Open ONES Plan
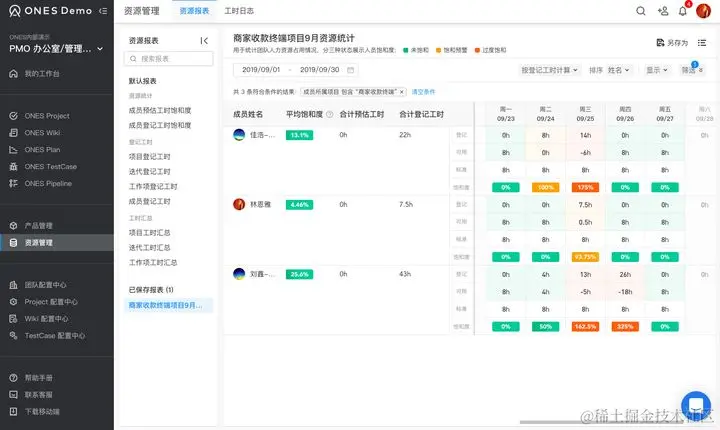Viewport: 720px width, 430px height. point(42,150)
